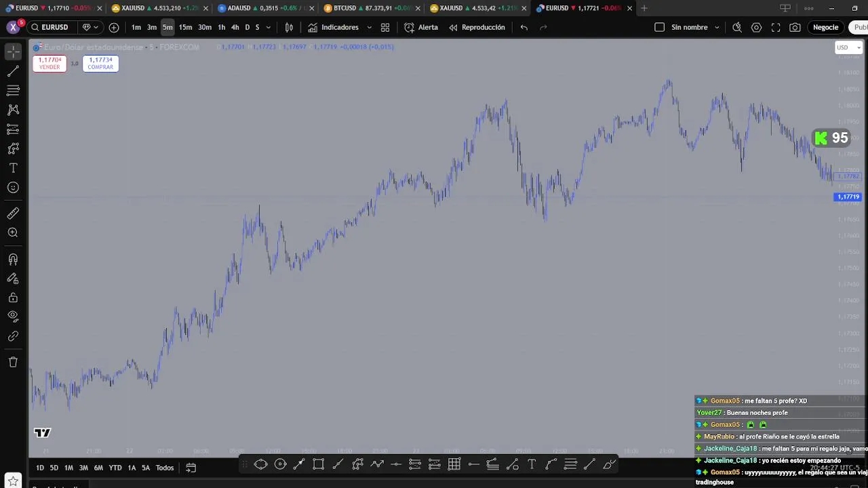Enter fullscreen mode
The image size is (868, 488).
click(x=776, y=27)
